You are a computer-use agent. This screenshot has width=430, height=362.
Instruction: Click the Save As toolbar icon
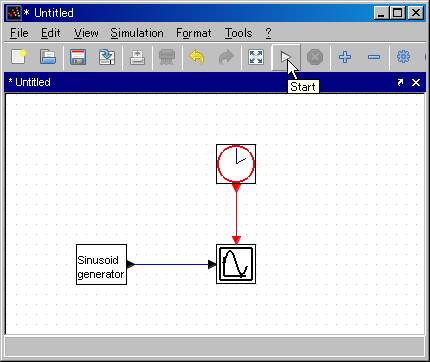(x=107, y=57)
